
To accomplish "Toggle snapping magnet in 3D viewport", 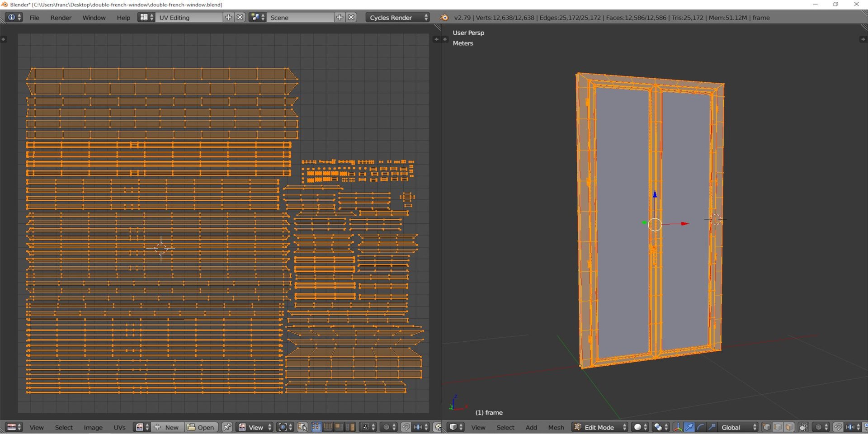I will tap(838, 427).
